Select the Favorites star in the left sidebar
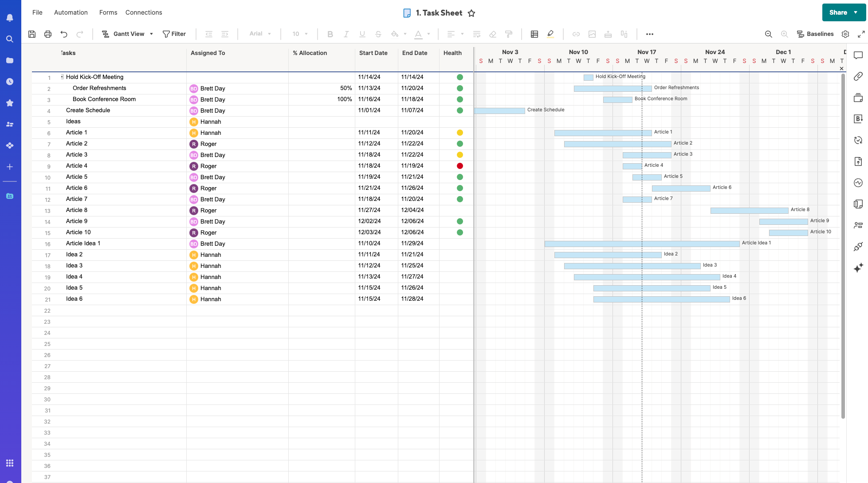The height and width of the screenshot is (483, 868). [x=10, y=103]
